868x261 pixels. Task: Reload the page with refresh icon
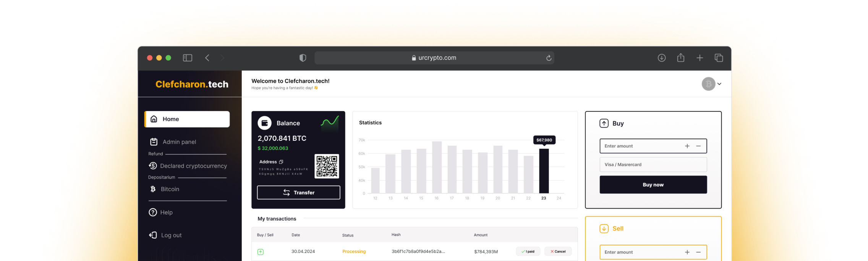[549, 58]
